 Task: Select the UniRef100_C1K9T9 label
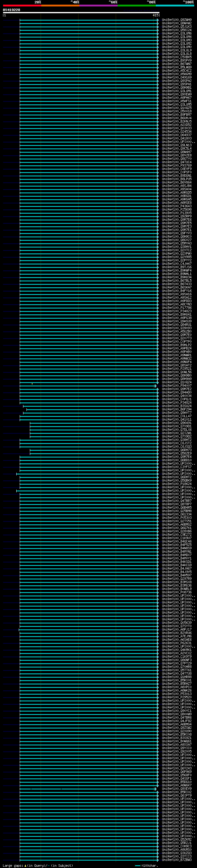(177, 656)
